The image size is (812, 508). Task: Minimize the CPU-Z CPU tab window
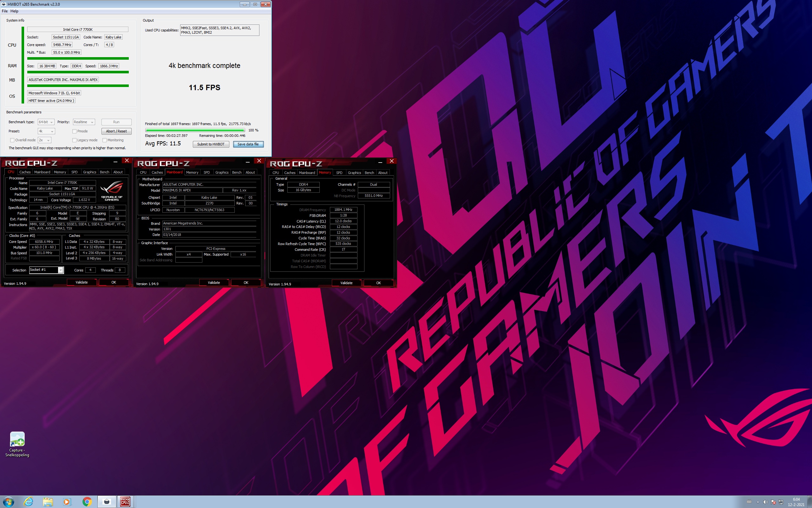pyautogui.click(x=115, y=161)
